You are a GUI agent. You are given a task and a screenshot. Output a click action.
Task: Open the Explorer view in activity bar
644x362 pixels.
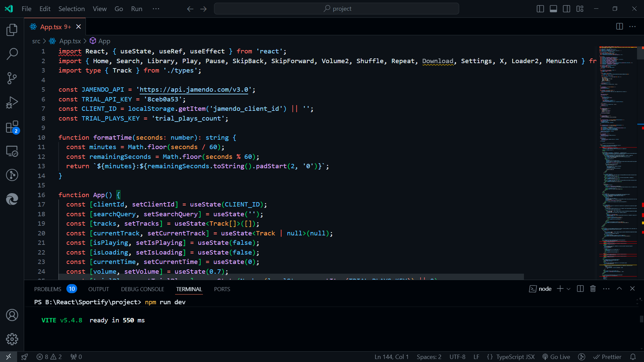coord(12,30)
